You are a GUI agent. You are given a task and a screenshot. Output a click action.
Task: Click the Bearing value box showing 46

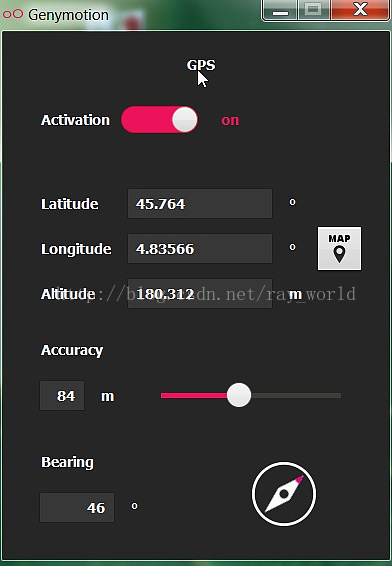tap(77, 508)
